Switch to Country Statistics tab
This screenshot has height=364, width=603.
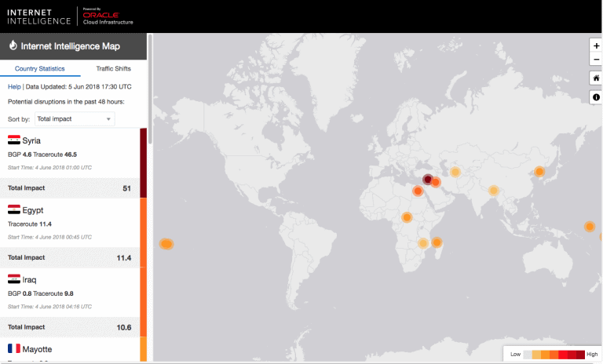click(39, 68)
